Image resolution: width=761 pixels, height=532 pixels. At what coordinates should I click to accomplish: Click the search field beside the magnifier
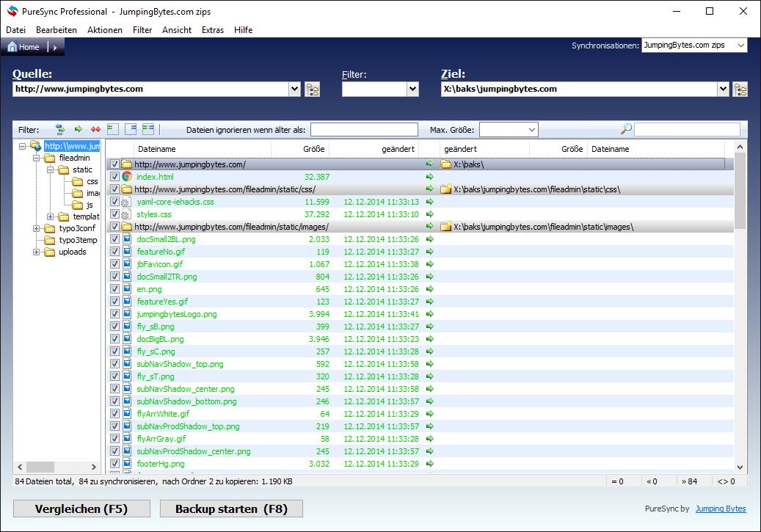pyautogui.click(x=687, y=129)
